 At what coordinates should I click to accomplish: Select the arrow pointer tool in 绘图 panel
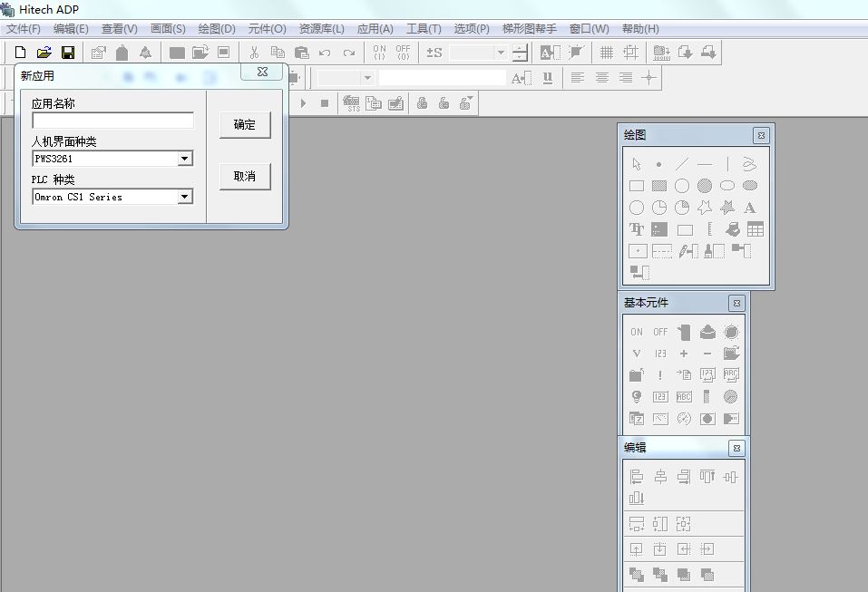coord(637,164)
